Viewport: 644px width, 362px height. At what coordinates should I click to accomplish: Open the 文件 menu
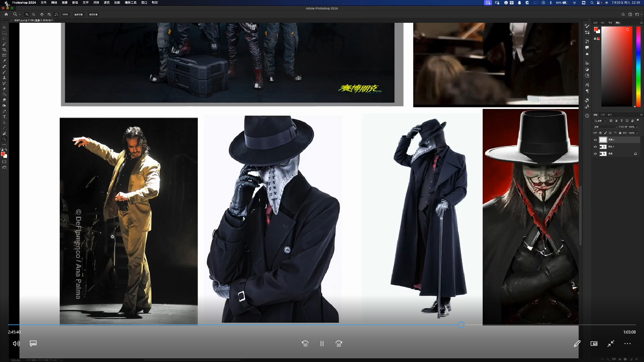point(44,3)
